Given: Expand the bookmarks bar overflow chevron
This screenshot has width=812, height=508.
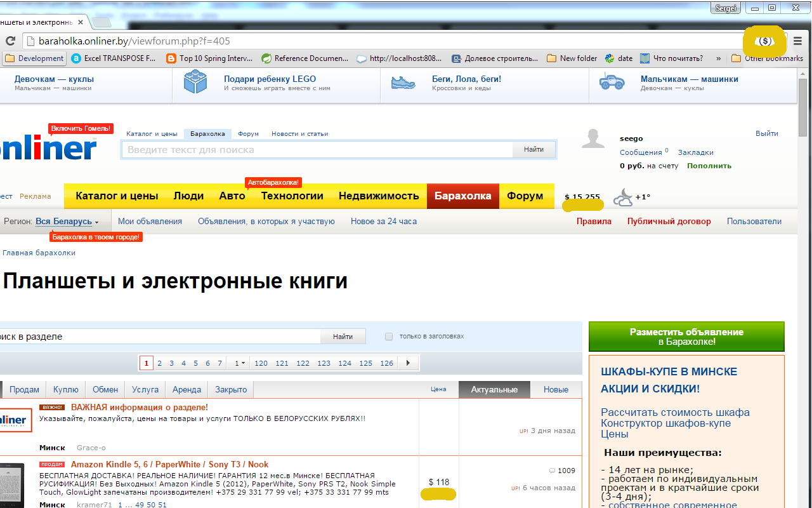Looking at the screenshot, I should coord(717,58).
